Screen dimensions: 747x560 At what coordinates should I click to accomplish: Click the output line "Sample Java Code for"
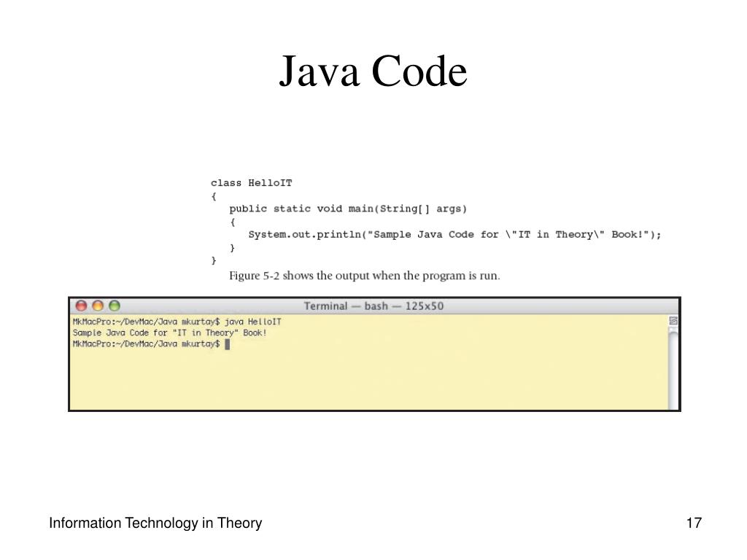point(169,332)
